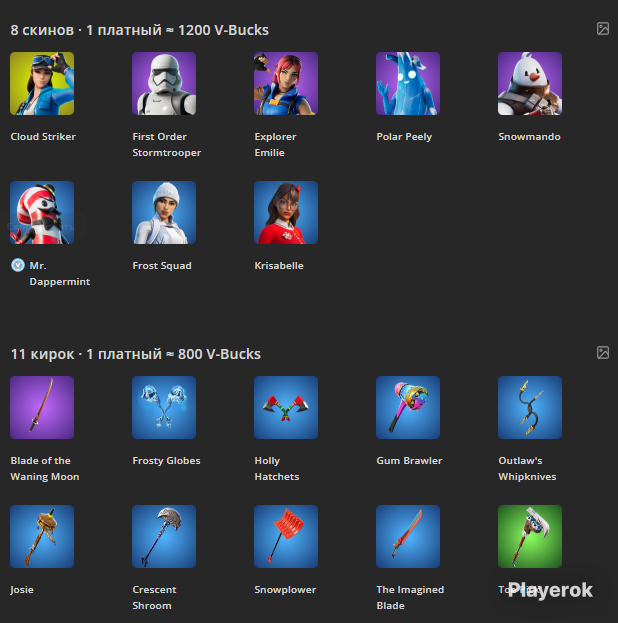Click the Explorer Emilie name text

coord(275,145)
